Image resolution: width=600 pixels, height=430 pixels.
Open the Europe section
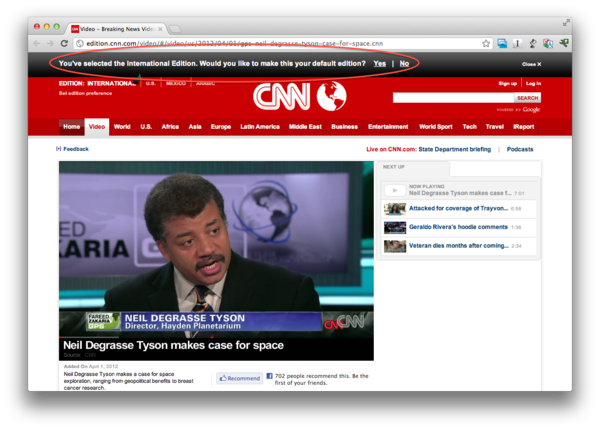tap(221, 127)
